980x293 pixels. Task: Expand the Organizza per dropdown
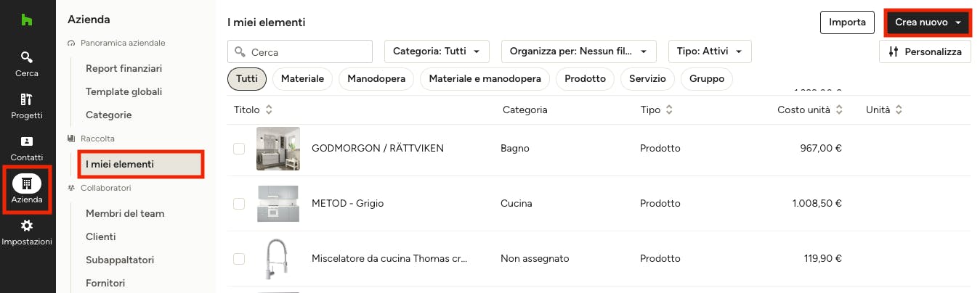[x=579, y=51]
